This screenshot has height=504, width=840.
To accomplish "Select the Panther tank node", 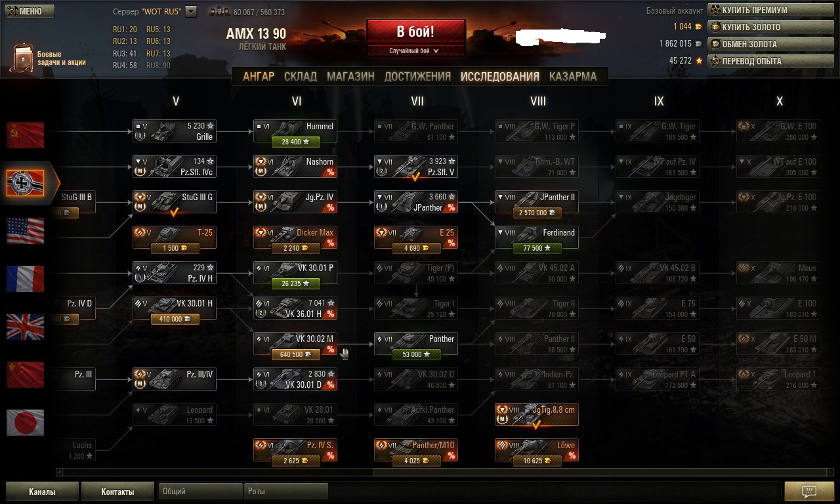I will pyautogui.click(x=416, y=343).
